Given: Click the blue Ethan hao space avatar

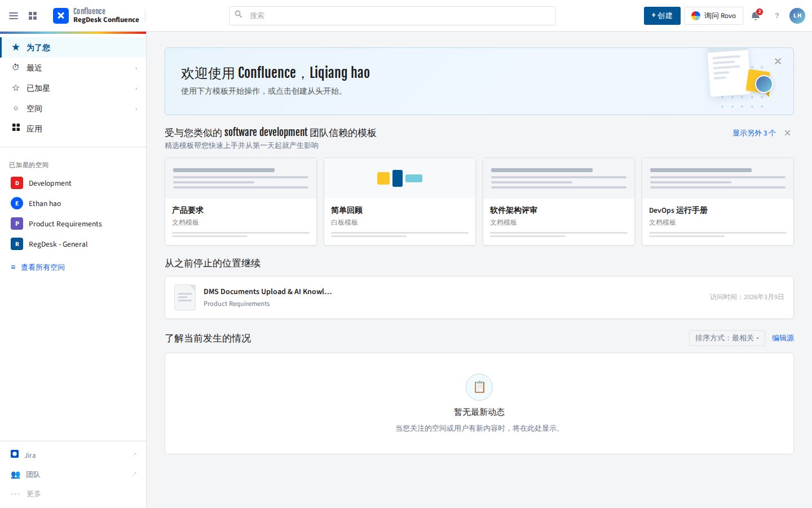Looking at the screenshot, I should 17,203.
